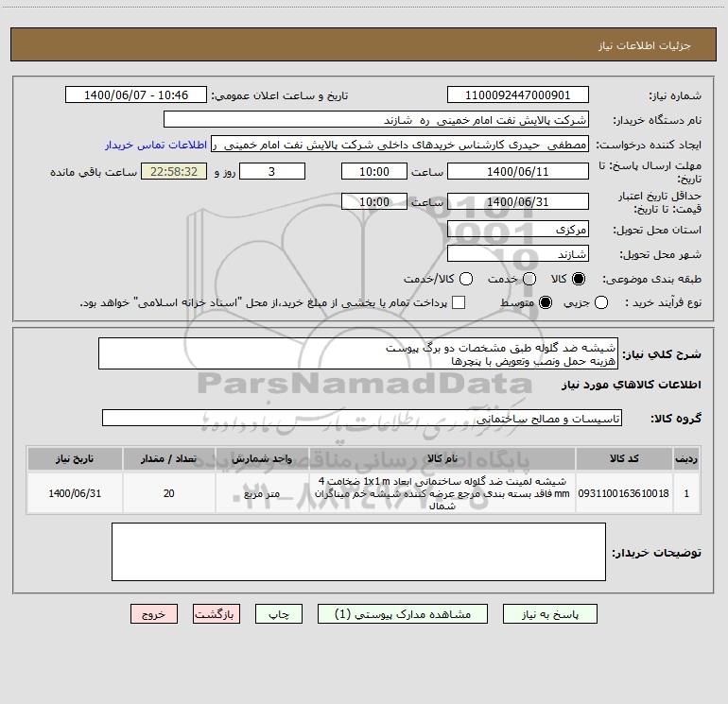Click the چاپ print button
728x704 pixels.
pos(279,614)
